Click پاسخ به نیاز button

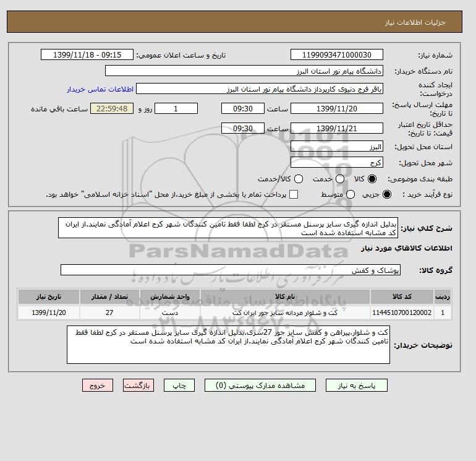point(357,386)
